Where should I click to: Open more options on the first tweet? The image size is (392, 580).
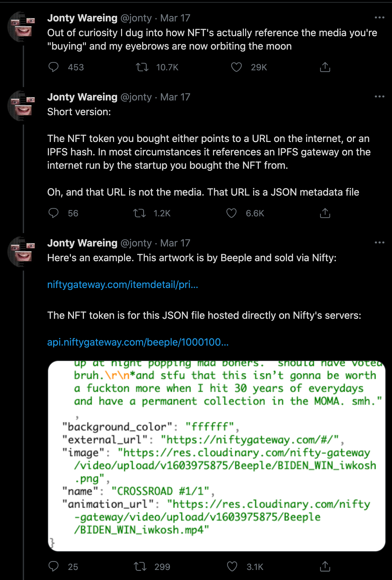point(379,17)
